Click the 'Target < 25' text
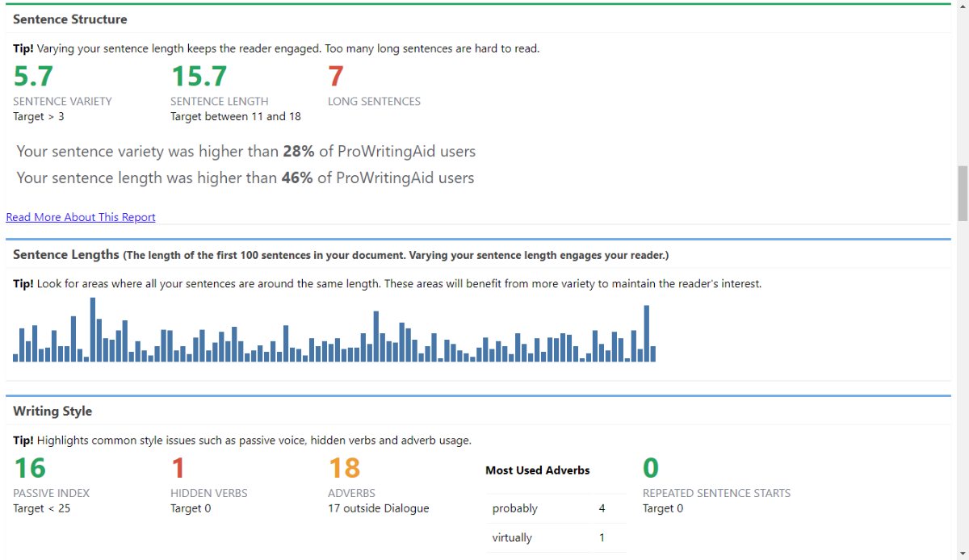 [x=42, y=508]
